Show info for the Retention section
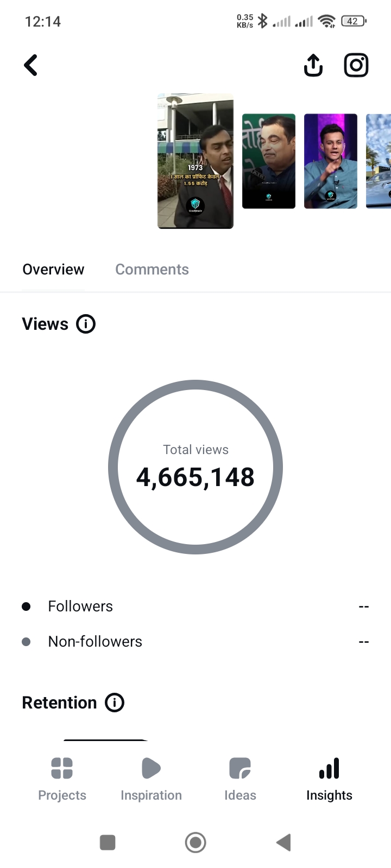The width and height of the screenshot is (391, 868). 115,703
